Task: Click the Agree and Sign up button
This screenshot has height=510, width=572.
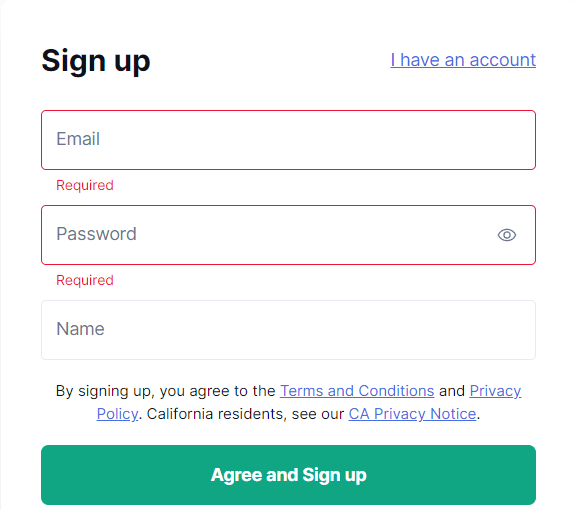Action: [x=288, y=475]
